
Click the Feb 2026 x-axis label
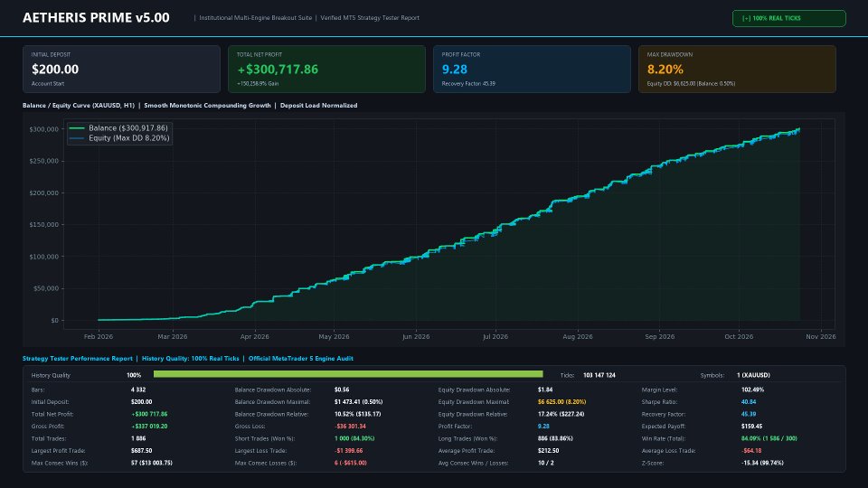coord(98,336)
